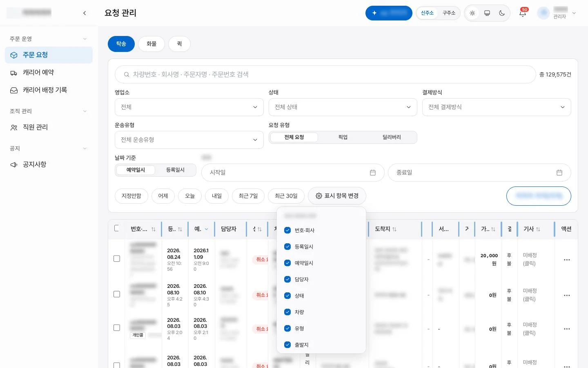Click the user avatar in the header
The width and height of the screenshot is (588, 368).
pos(543,13)
